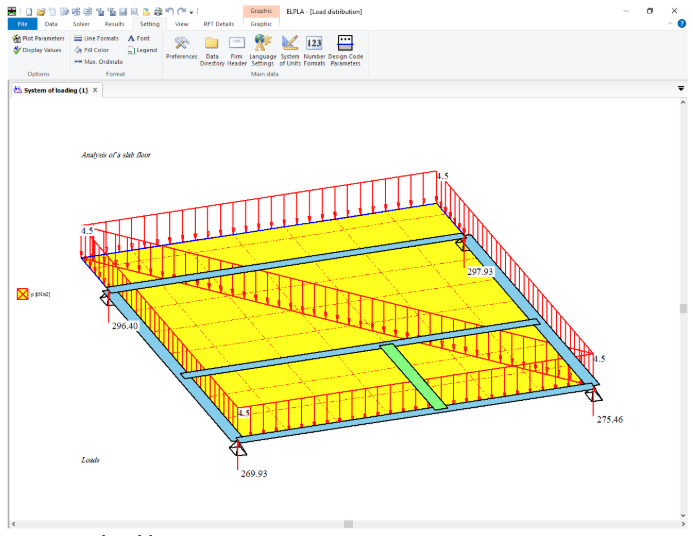
Task: Open Data Directory folder icon
Action: pyautogui.click(x=212, y=51)
